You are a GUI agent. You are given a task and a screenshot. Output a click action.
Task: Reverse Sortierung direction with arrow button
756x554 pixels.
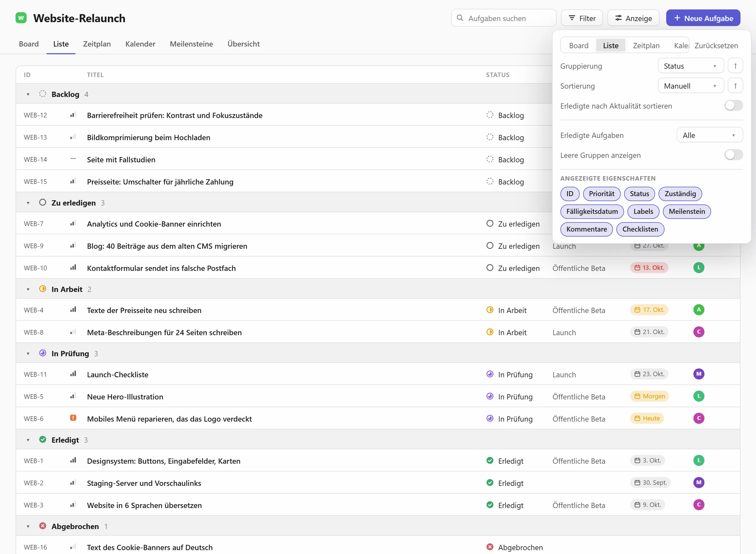tap(735, 86)
